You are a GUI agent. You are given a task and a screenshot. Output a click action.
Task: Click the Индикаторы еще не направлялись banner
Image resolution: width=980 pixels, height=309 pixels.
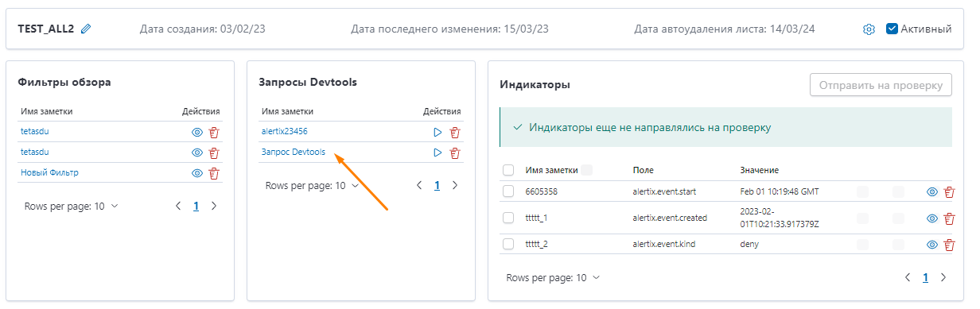[725, 127]
